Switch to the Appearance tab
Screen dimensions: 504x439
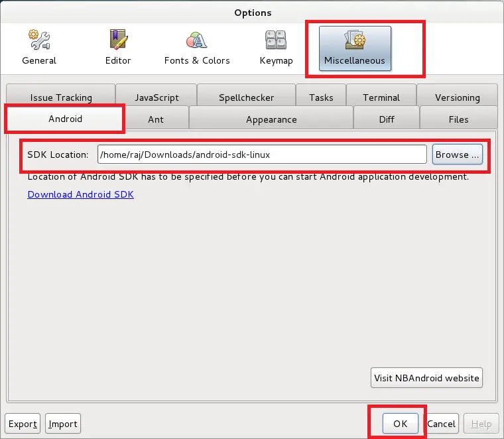point(271,119)
